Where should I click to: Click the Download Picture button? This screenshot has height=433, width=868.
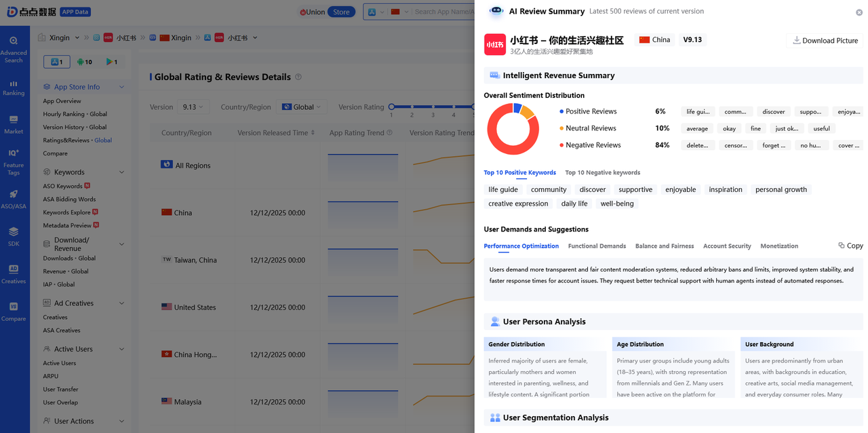[x=825, y=41]
